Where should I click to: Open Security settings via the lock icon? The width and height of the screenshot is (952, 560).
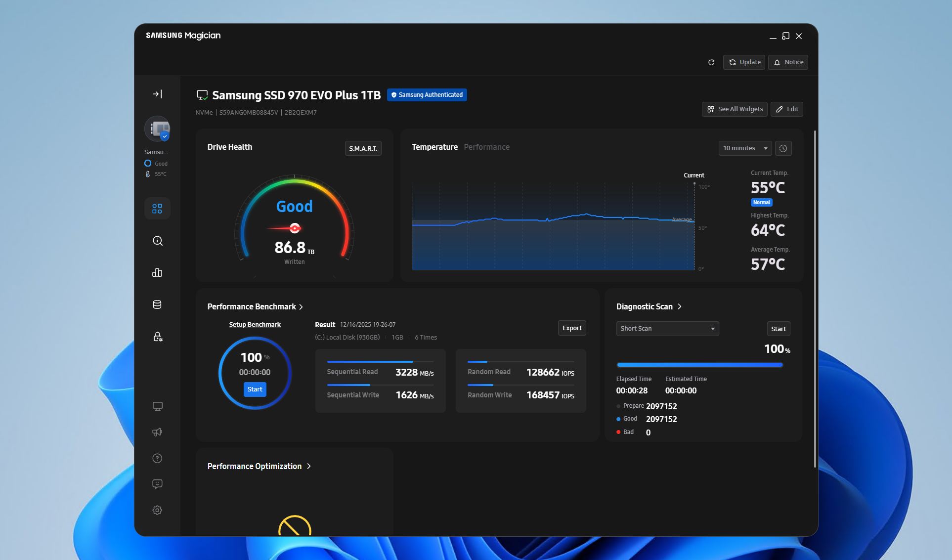click(157, 337)
